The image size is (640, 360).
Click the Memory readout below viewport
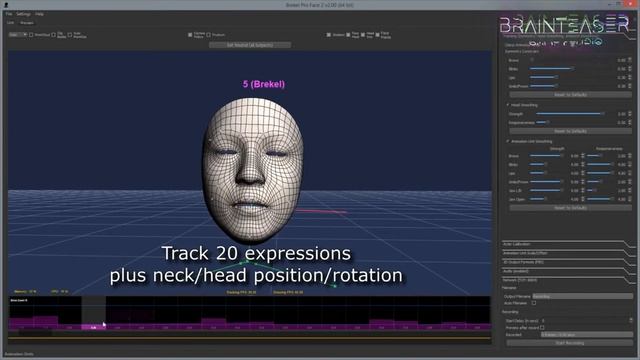tap(25, 291)
